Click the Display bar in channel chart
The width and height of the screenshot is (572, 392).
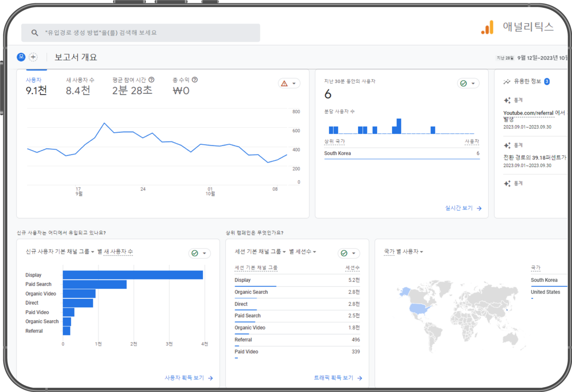pyautogui.click(x=133, y=275)
